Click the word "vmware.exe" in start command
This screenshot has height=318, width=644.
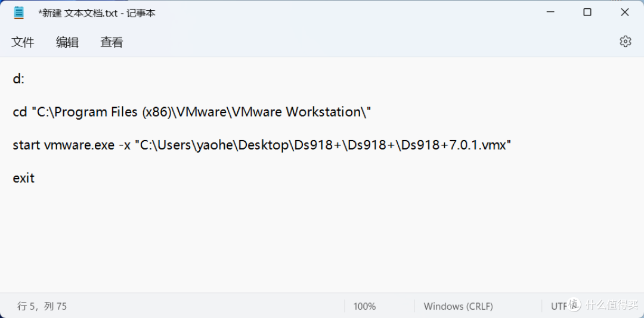pyautogui.click(x=79, y=145)
